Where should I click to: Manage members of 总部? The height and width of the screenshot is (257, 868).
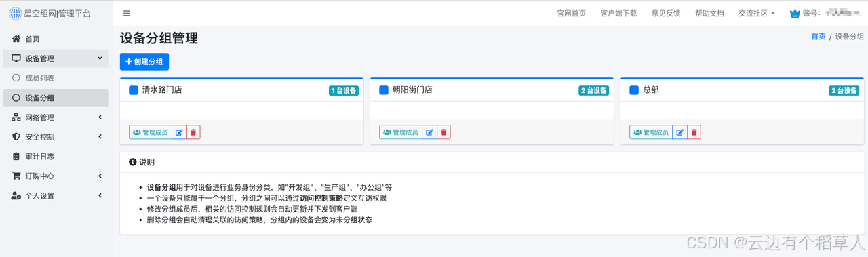(x=651, y=132)
